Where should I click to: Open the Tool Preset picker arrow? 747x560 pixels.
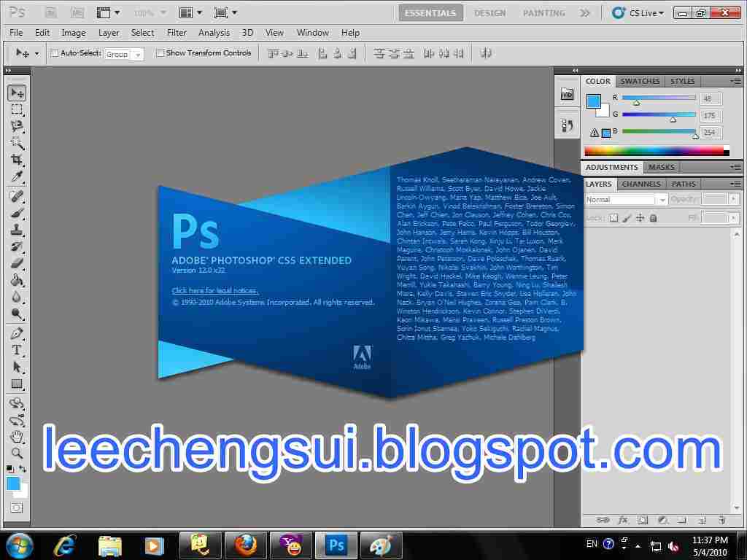(x=36, y=53)
